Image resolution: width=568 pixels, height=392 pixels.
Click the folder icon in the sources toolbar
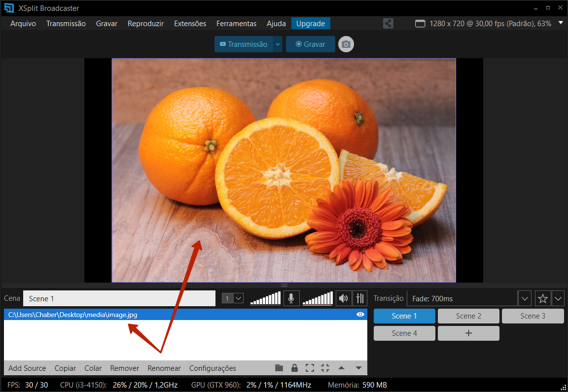[279, 368]
